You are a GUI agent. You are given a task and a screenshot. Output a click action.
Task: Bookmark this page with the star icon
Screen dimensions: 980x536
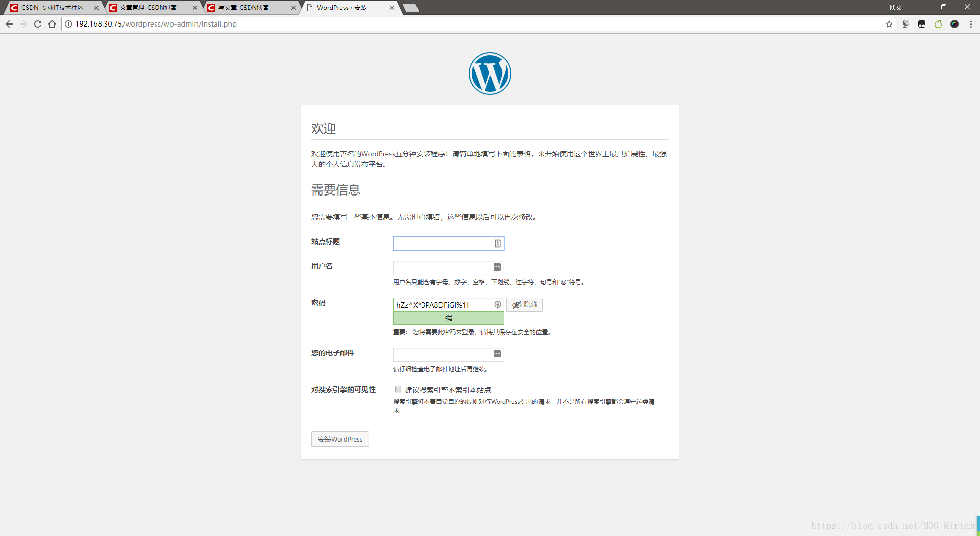(889, 24)
